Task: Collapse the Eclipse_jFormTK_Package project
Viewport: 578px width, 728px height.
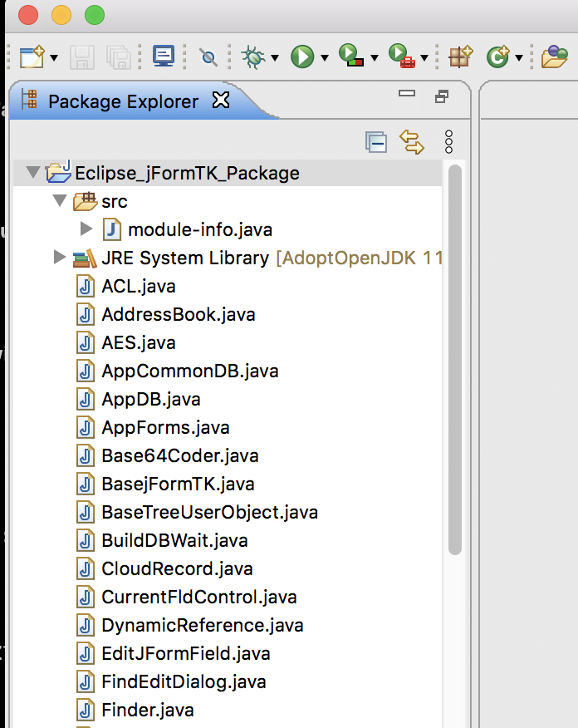Action: tap(33, 173)
